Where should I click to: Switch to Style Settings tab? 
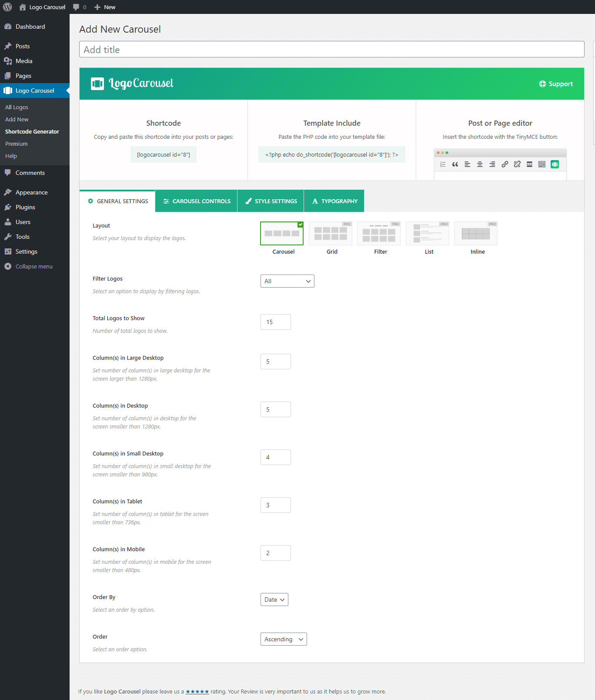(271, 201)
